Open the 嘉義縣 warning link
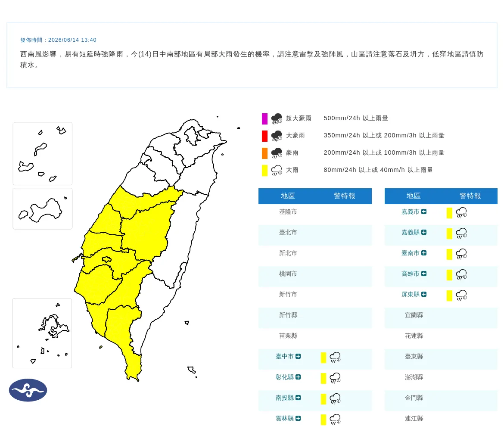This screenshot has height=448, width=504. click(x=411, y=232)
